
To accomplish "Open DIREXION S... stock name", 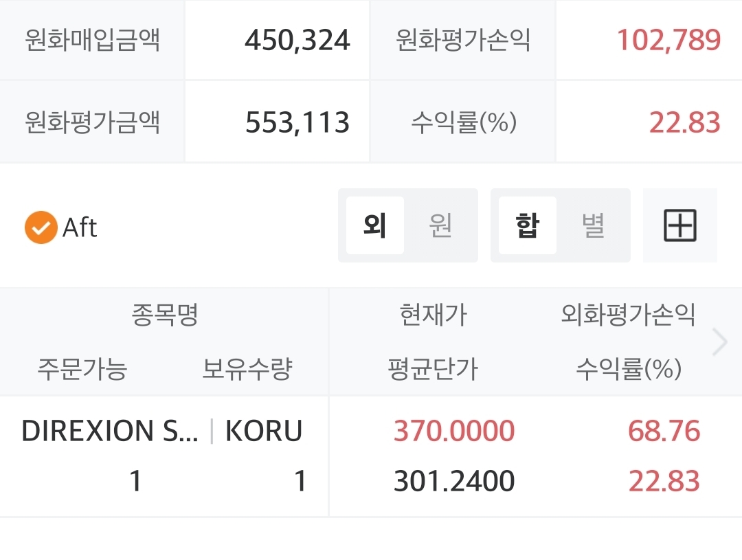I will coord(110,432).
